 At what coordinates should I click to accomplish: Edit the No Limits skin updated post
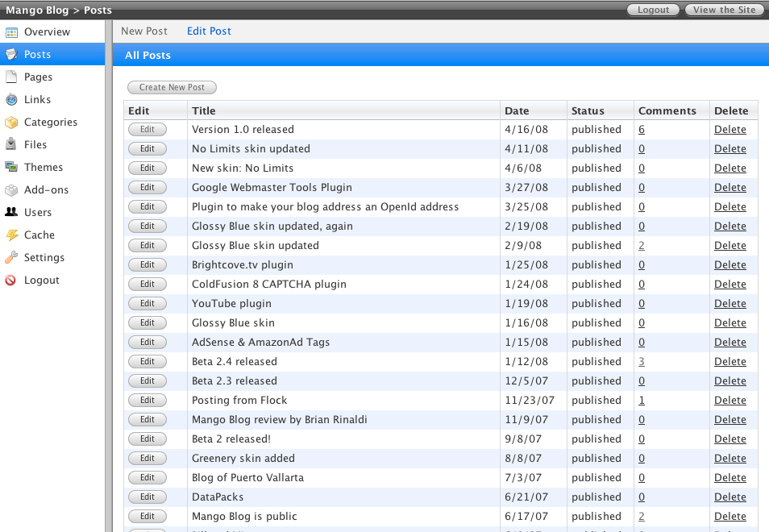(148, 148)
